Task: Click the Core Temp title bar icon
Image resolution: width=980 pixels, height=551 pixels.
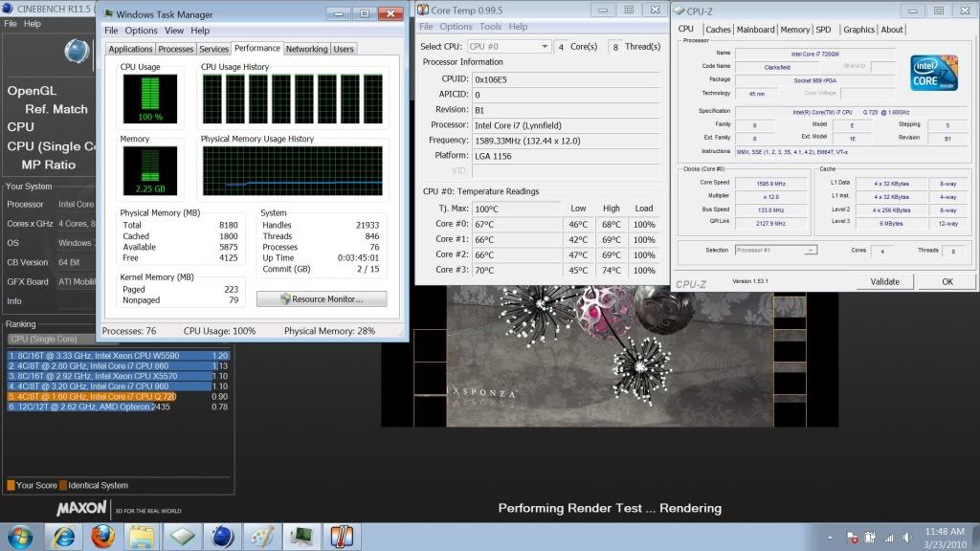Action: pos(423,10)
